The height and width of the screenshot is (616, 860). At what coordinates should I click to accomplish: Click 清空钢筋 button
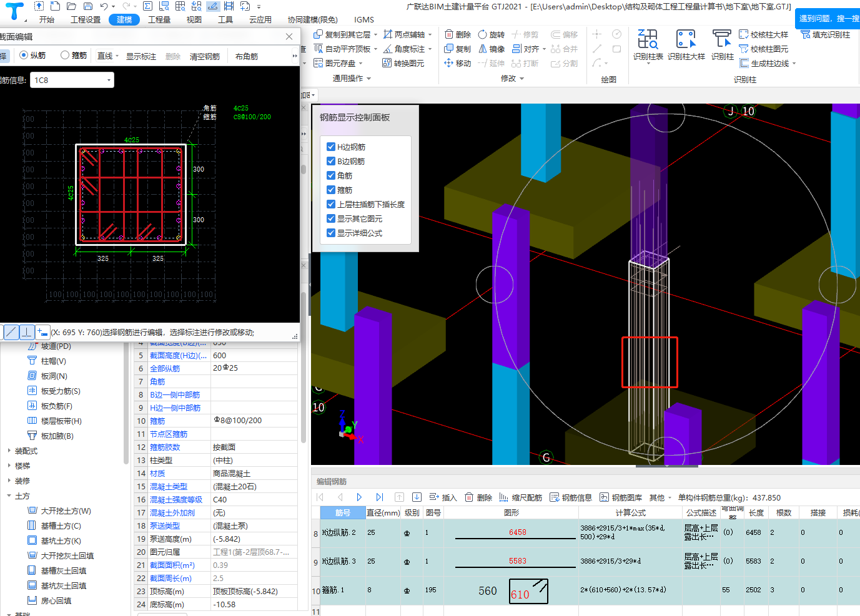(205, 56)
